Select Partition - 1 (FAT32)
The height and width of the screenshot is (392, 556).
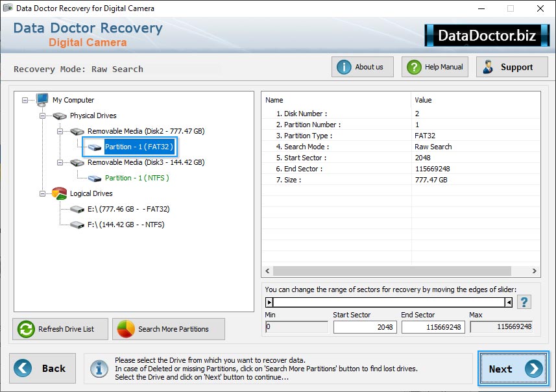[x=139, y=147]
